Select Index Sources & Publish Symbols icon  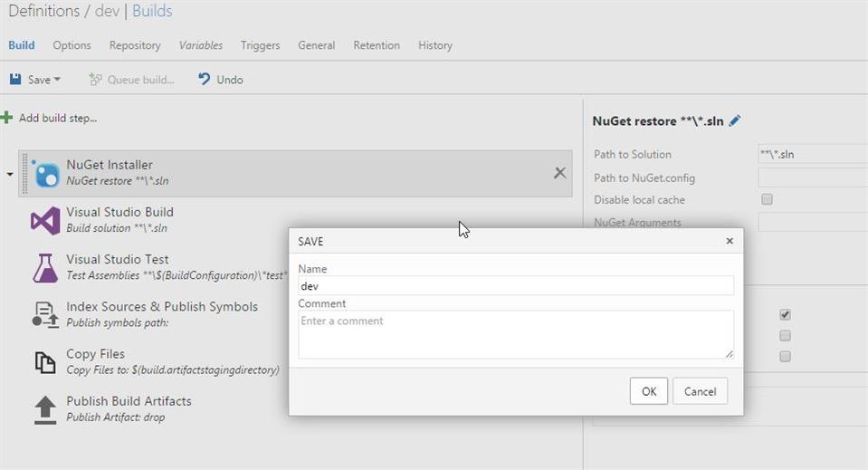45,314
